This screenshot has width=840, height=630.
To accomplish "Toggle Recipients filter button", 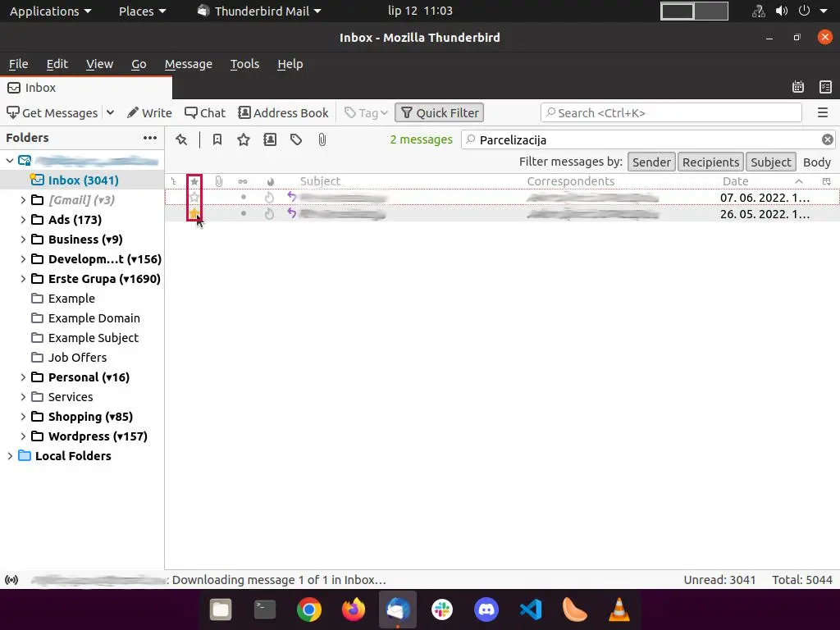I will (710, 162).
